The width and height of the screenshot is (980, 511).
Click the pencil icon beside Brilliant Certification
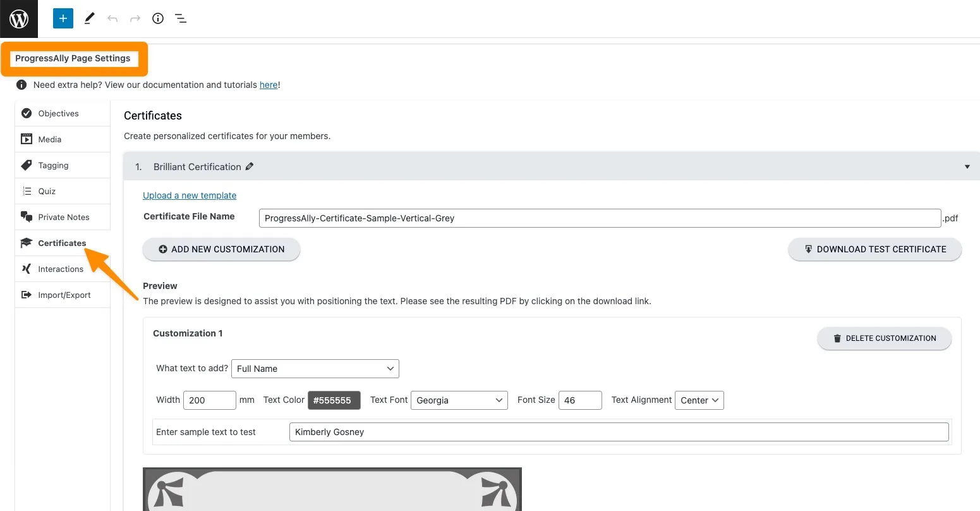tap(249, 166)
